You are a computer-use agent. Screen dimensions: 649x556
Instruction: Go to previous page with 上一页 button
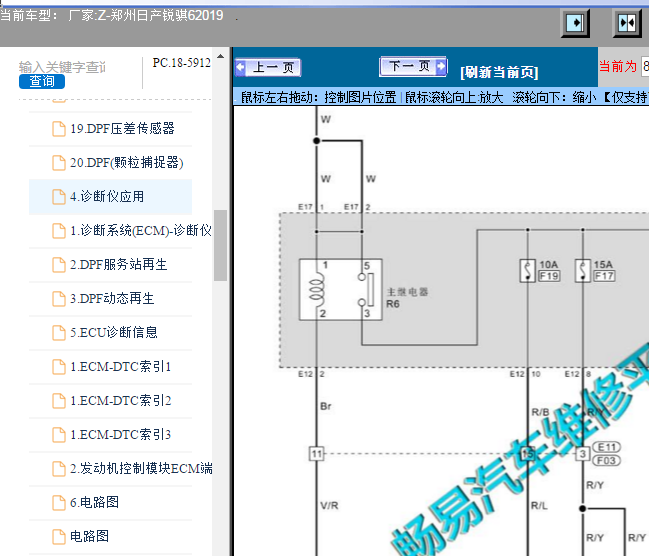pyautogui.click(x=268, y=67)
